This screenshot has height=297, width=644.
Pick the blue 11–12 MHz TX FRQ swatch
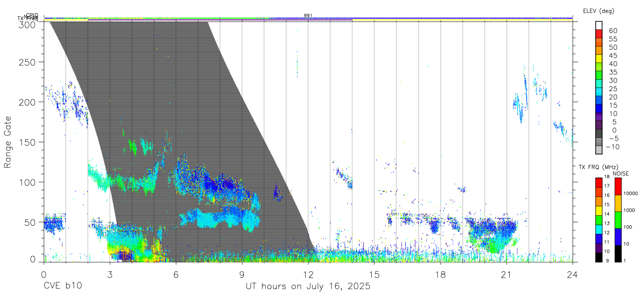[x=599, y=239]
